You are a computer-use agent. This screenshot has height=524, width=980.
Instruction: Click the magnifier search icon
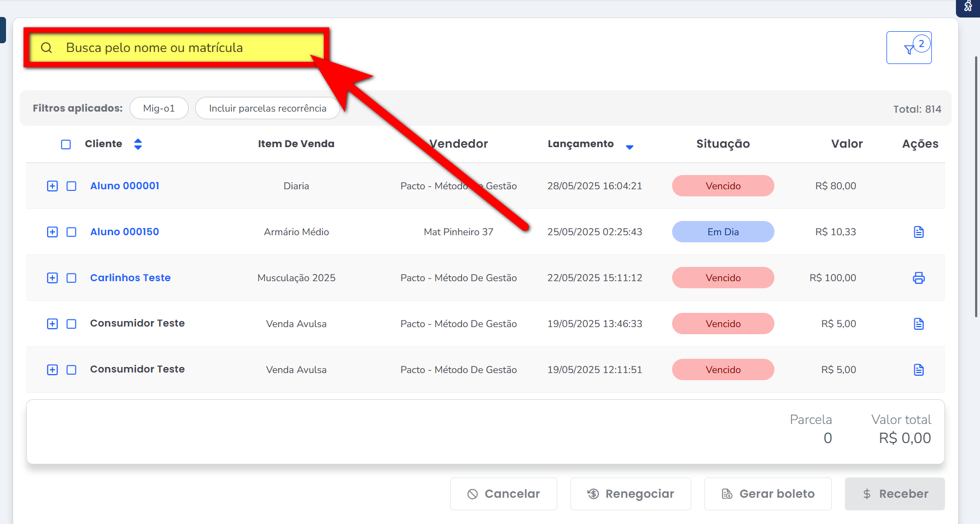[x=46, y=48]
